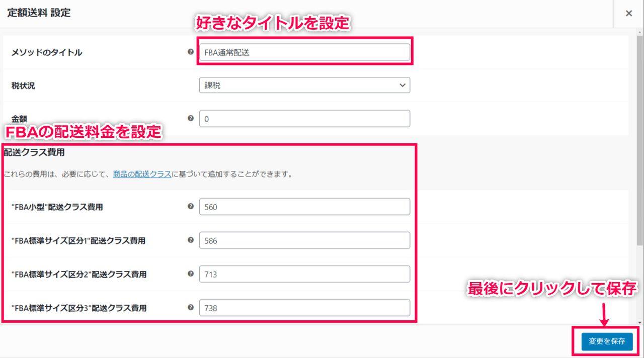The image size is (644, 358).
Task: Click the FBA標準サイズ区分3 cost field showing 738
Action: (x=304, y=308)
